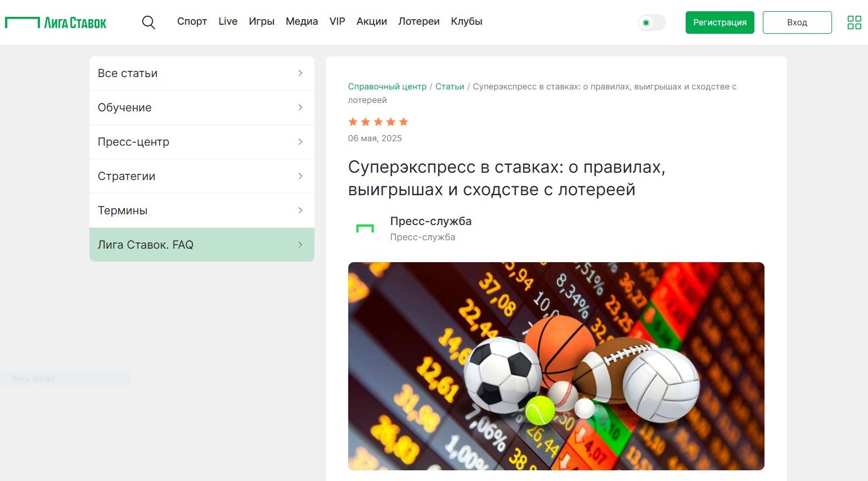Expand Стратегии chevron
Image resolution: width=868 pixels, height=481 pixels.
coord(300,176)
